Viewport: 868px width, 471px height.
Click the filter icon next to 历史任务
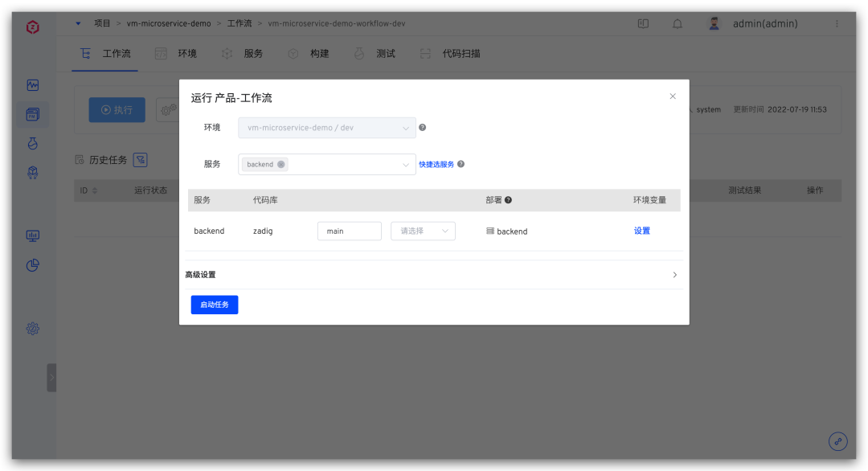141,160
